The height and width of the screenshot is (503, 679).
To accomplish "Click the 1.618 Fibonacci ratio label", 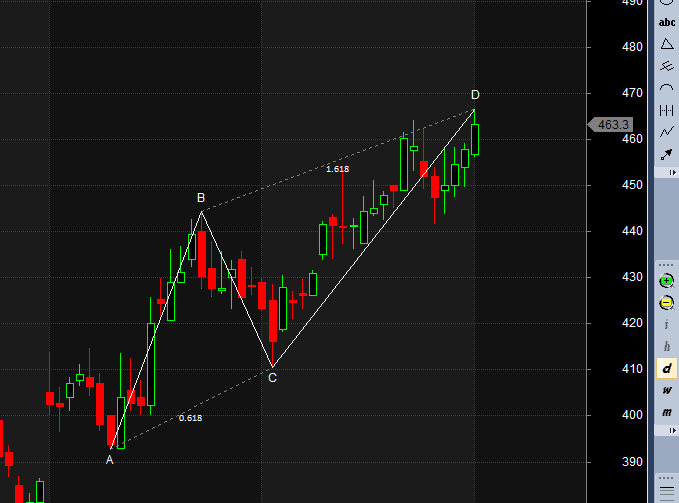I will [x=337, y=169].
